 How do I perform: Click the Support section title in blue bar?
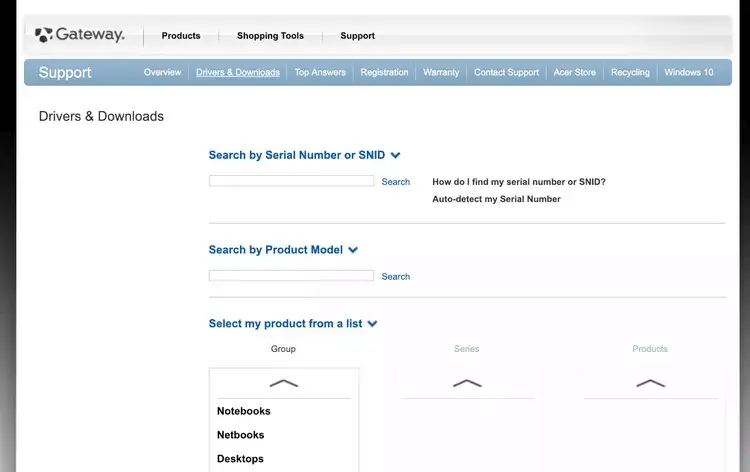pyautogui.click(x=65, y=72)
